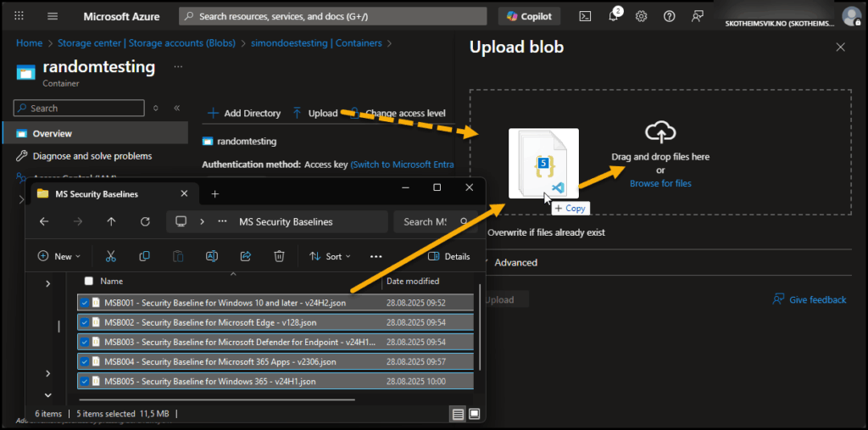Click the cloud upload icon in drop zone
868x430 pixels.
[x=660, y=133]
